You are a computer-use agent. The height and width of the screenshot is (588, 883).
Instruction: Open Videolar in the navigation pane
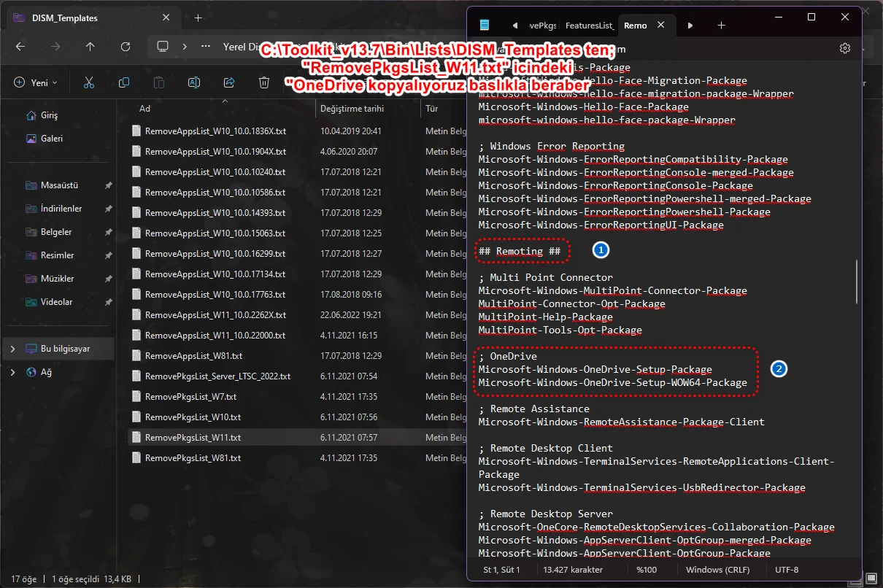[x=56, y=302]
